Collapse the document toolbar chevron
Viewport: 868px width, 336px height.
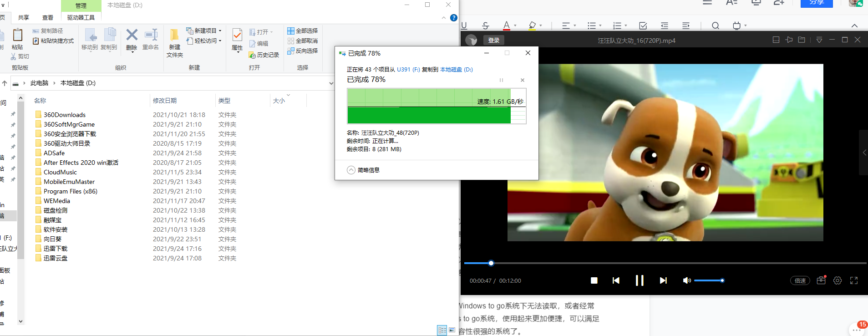[x=854, y=26]
